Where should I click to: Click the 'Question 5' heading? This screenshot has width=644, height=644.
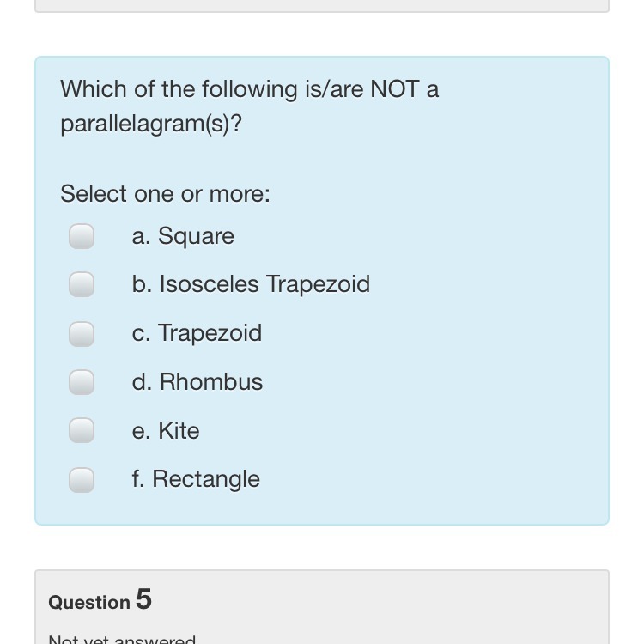tap(100, 600)
